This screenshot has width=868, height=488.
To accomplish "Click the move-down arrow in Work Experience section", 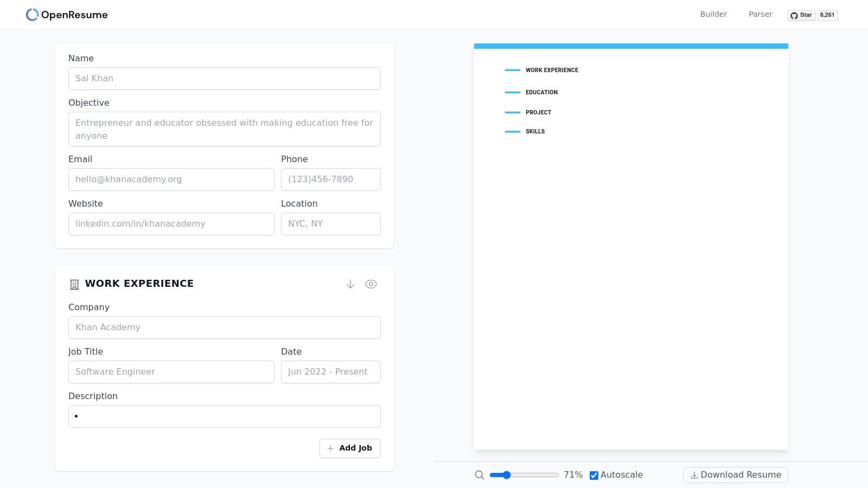I will coord(350,284).
